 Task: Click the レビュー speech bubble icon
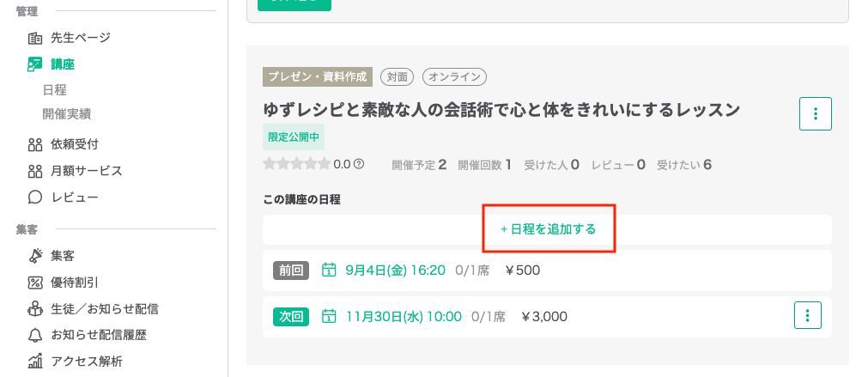click(35, 197)
